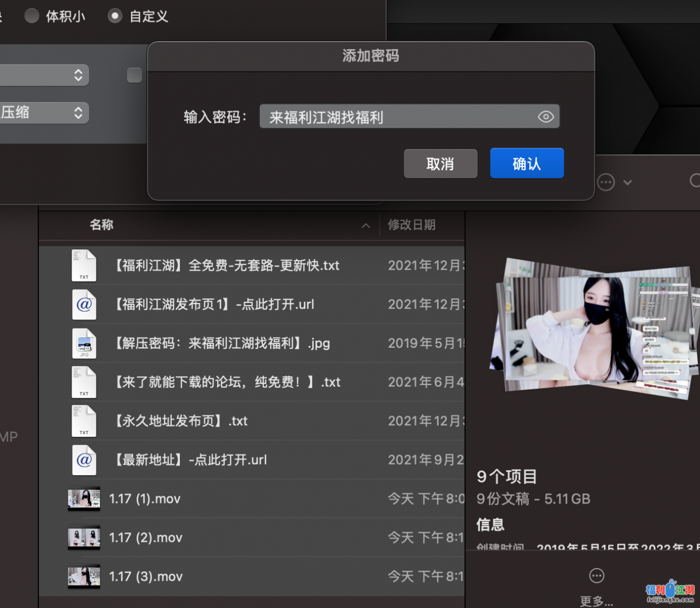The width and height of the screenshot is (700, 608).
Task: Select the 【最新地址】 url shortcut icon
Action: coord(84,460)
